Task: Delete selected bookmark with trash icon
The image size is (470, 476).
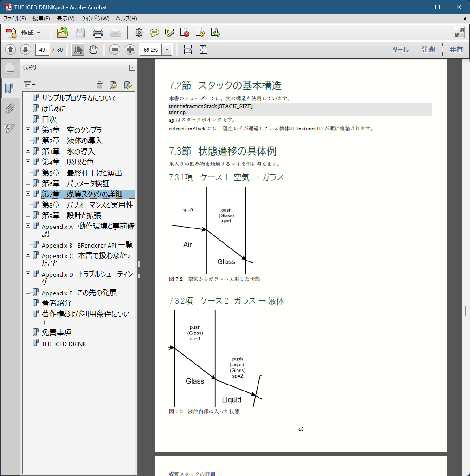Action: [99, 85]
